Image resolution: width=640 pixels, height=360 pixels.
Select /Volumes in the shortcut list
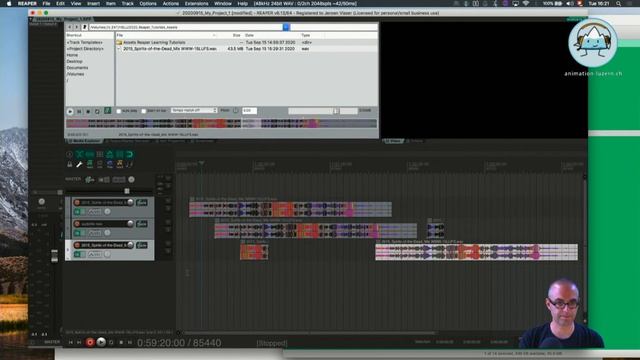(x=76, y=74)
